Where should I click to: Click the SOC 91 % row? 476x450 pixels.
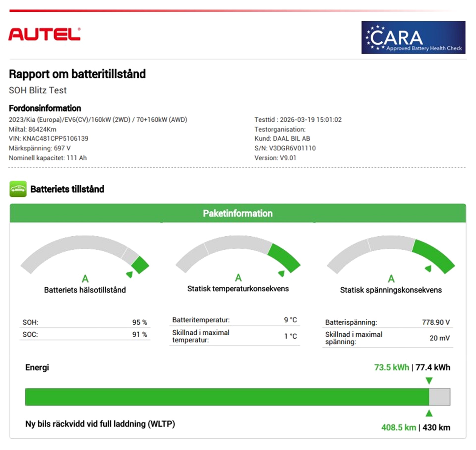pos(85,334)
